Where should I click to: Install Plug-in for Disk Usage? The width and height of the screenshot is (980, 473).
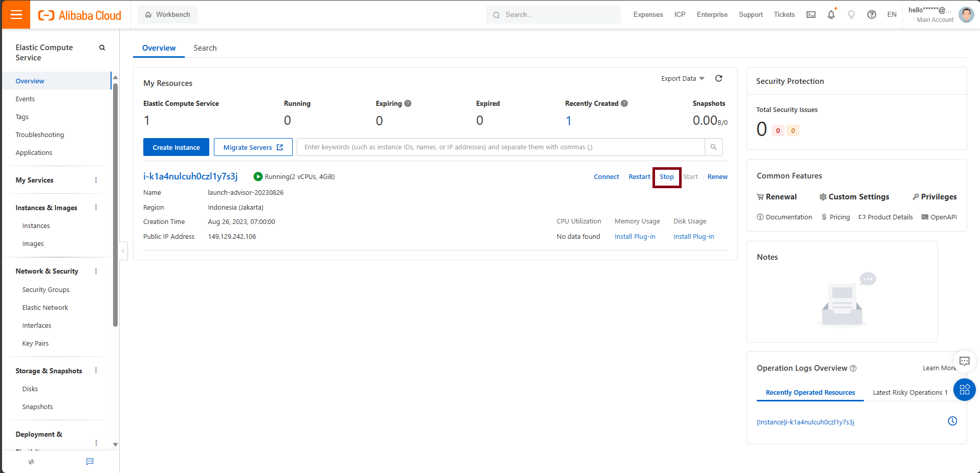tap(693, 237)
